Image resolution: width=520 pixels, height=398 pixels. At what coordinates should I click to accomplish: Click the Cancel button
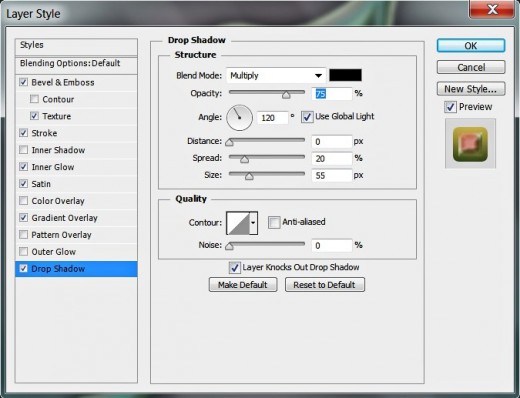point(471,67)
